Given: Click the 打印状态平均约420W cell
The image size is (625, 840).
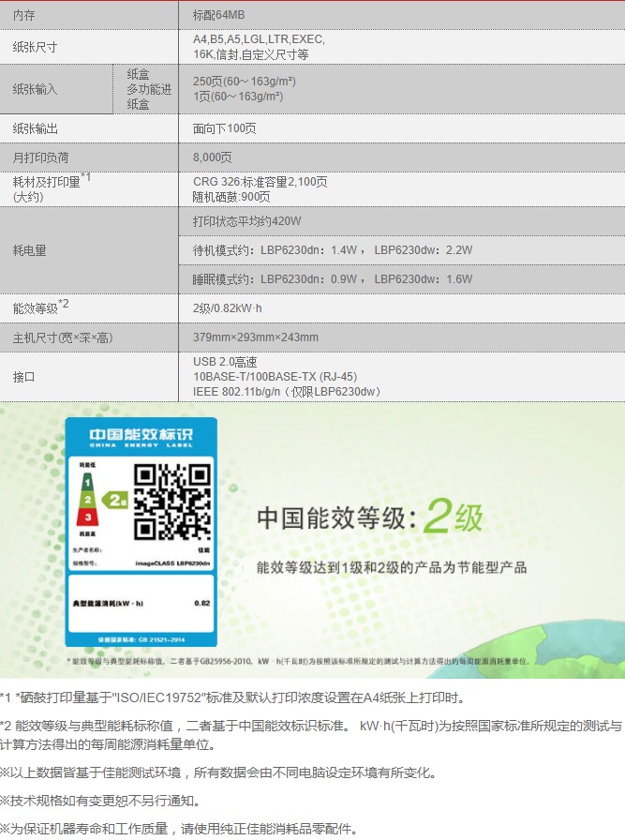Looking at the screenshot, I should coord(247,221).
